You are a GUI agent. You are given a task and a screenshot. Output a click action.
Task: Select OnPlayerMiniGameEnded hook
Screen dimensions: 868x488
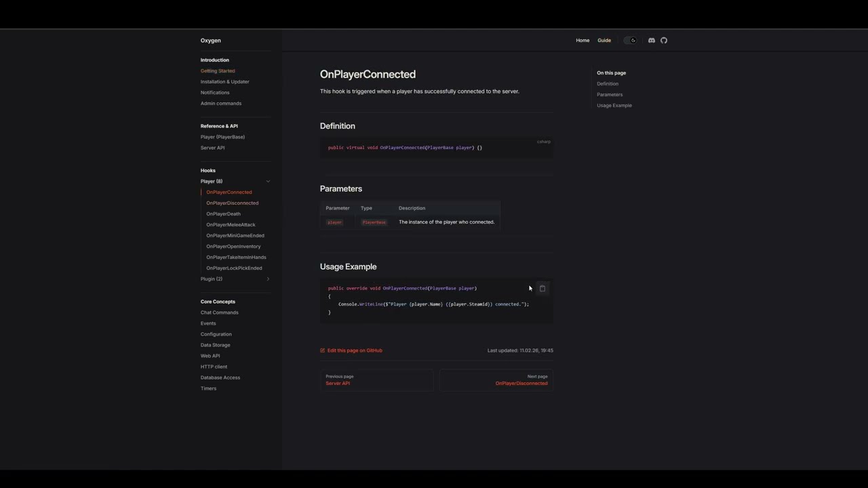[235, 236]
